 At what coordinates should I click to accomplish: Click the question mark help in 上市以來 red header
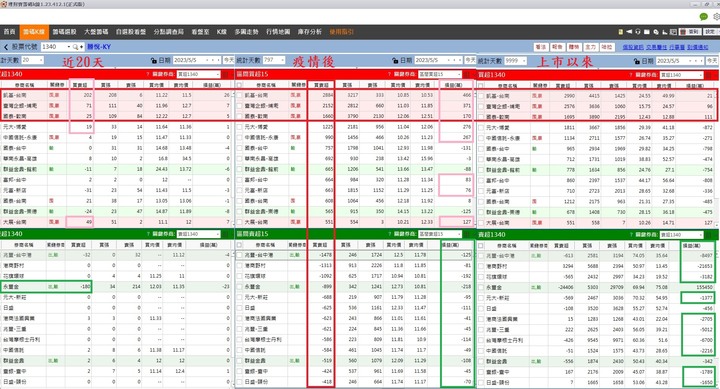click(631, 74)
